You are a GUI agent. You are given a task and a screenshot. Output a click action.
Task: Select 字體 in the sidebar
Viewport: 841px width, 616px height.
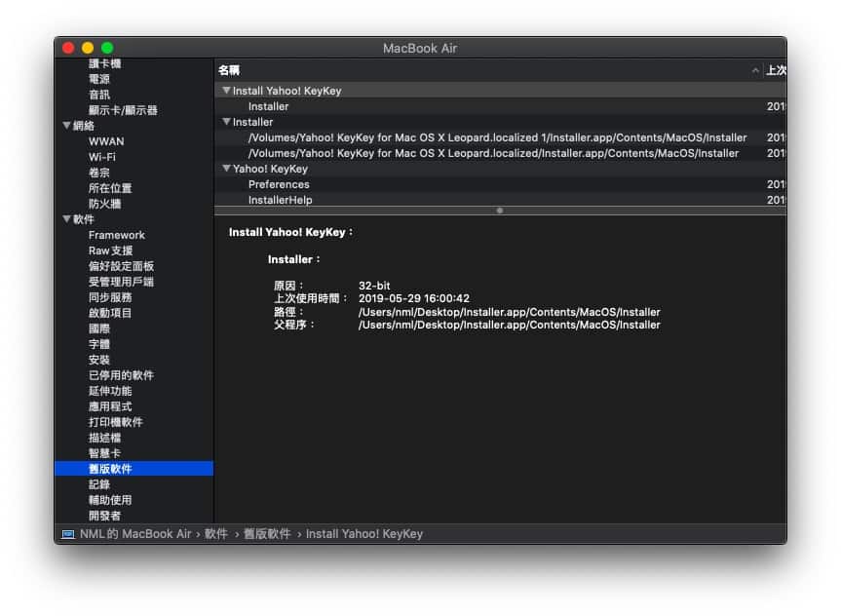point(99,343)
